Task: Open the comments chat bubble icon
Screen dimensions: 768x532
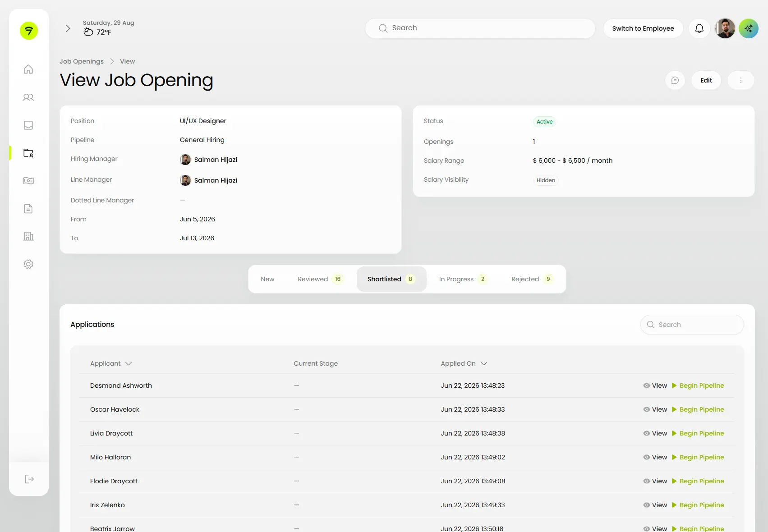Action: coord(675,80)
